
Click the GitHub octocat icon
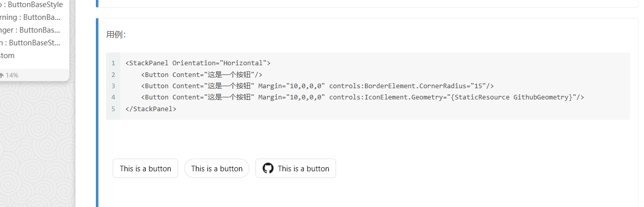coord(268,168)
